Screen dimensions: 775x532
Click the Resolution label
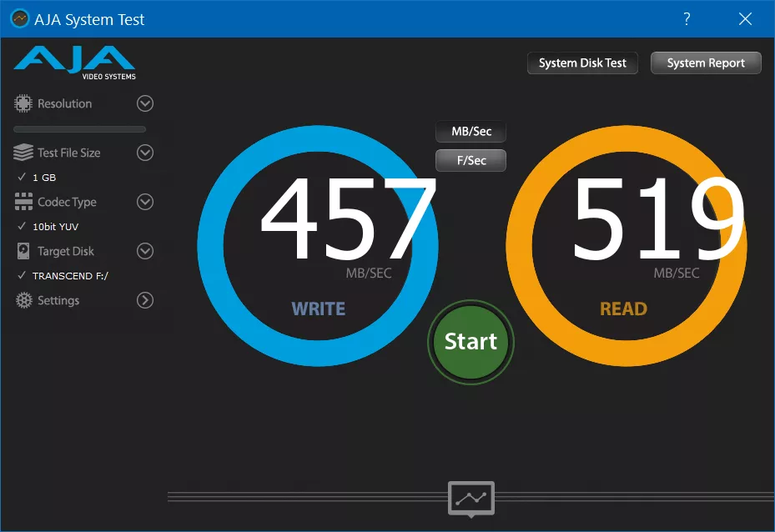(65, 103)
